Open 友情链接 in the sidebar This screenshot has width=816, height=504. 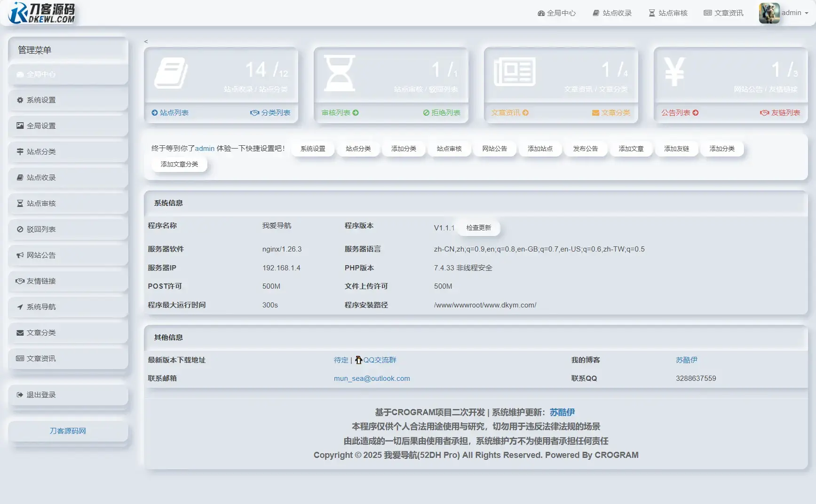pyautogui.click(x=68, y=281)
